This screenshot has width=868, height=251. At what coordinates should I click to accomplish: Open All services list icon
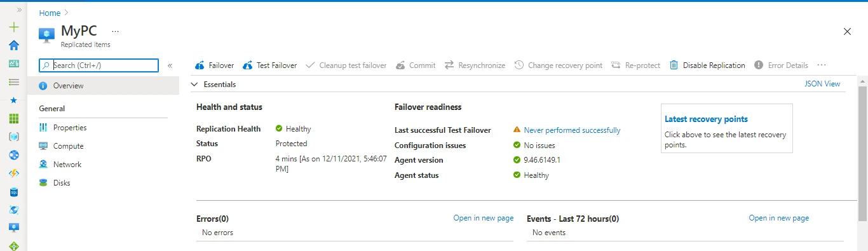point(14,82)
